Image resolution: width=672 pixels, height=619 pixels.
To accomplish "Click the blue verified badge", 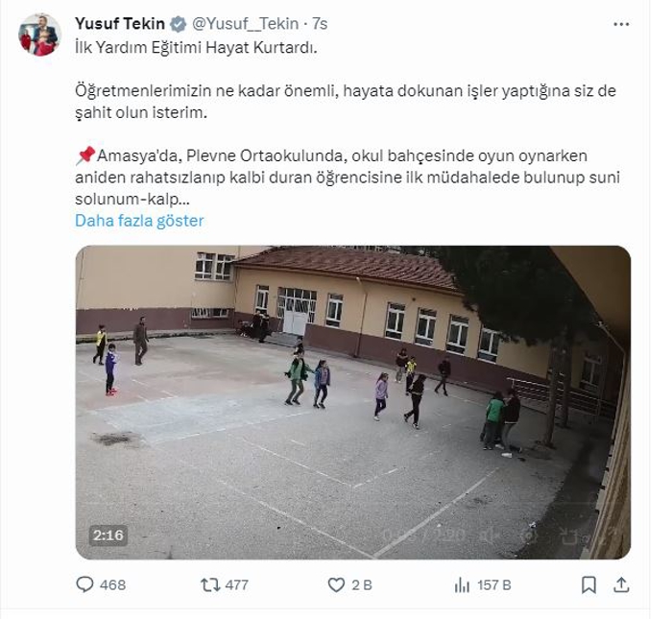I will (178, 24).
